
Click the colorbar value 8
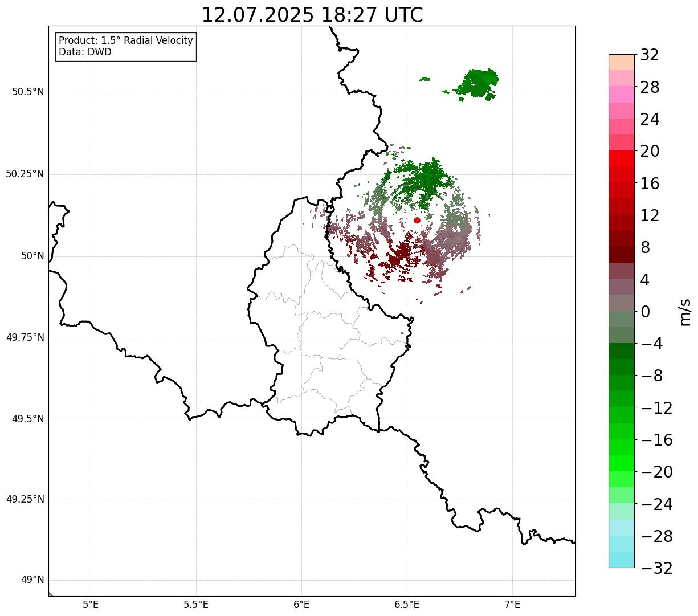645,247
